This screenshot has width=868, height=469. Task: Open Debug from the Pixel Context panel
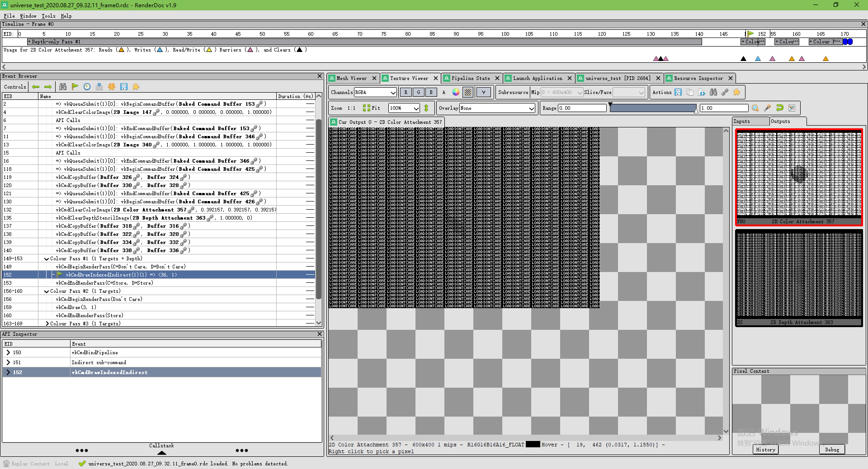[832, 449]
